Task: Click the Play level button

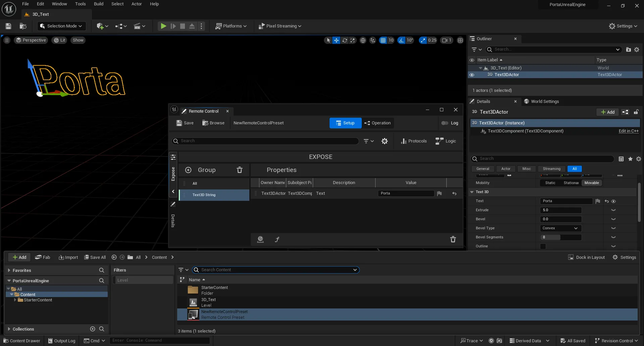Action: coord(163,26)
